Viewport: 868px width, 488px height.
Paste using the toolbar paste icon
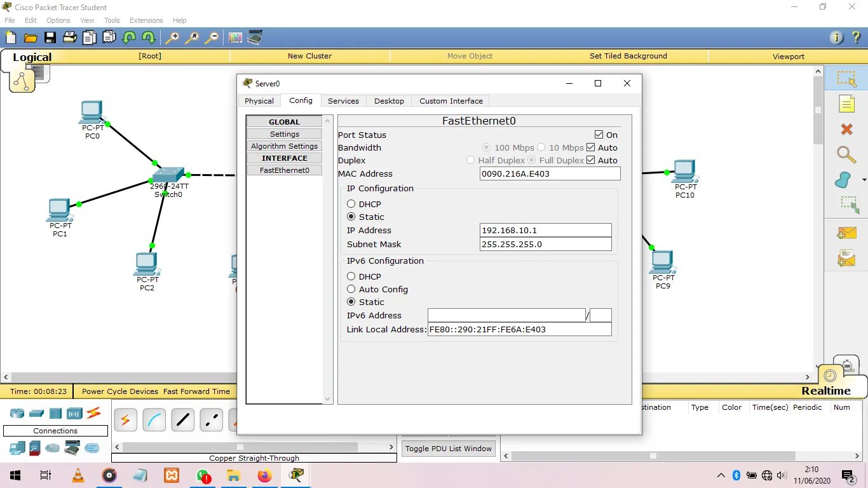coord(109,37)
